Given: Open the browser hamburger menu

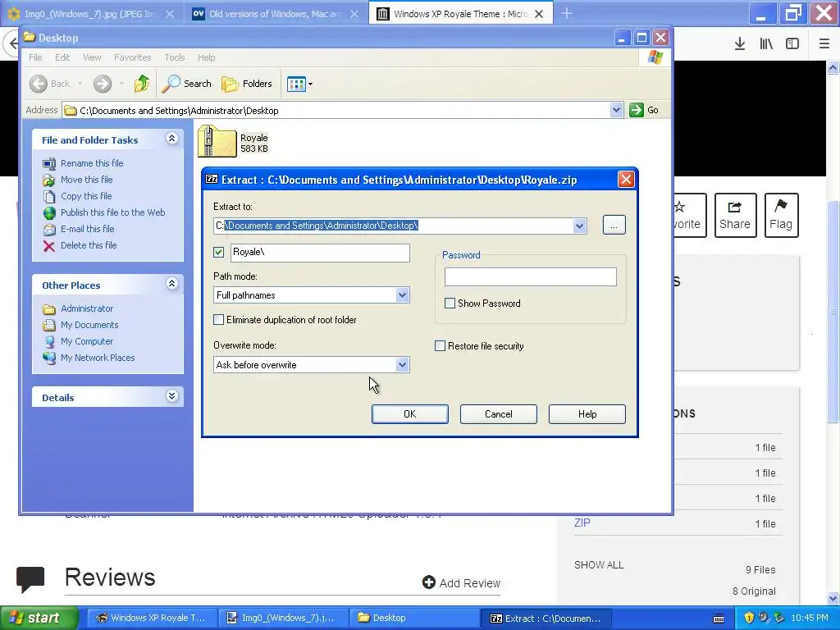Looking at the screenshot, I should point(824,44).
